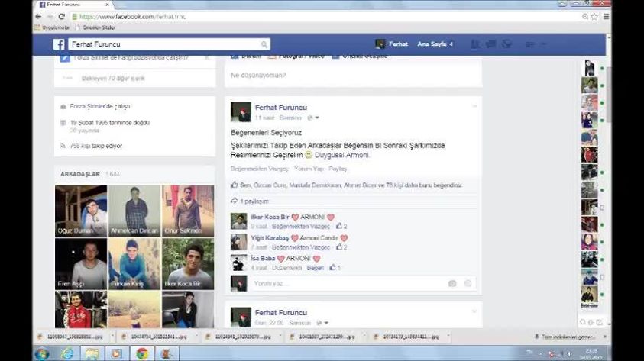Image resolution: width=644 pixels, height=361 pixels.
Task: Open account menu arrow in blue bar
Action: coord(543,44)
